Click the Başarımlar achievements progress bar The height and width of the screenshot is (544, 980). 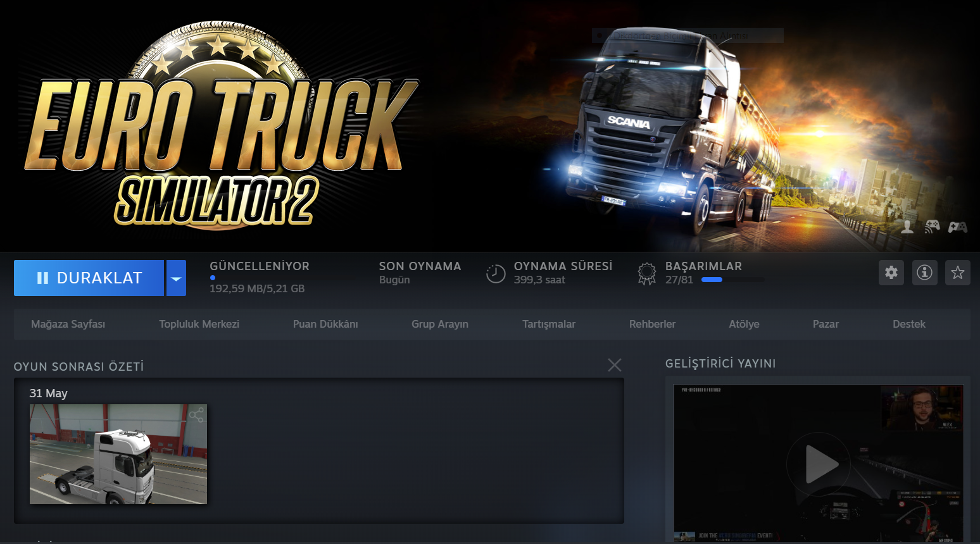point(732,280)
